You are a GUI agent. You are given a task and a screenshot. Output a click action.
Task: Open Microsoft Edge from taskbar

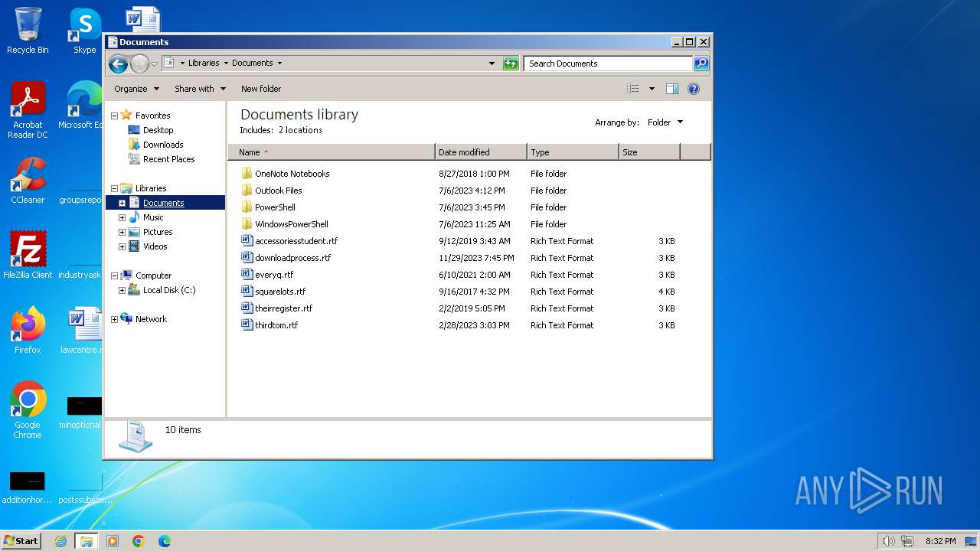click(165, 541)
